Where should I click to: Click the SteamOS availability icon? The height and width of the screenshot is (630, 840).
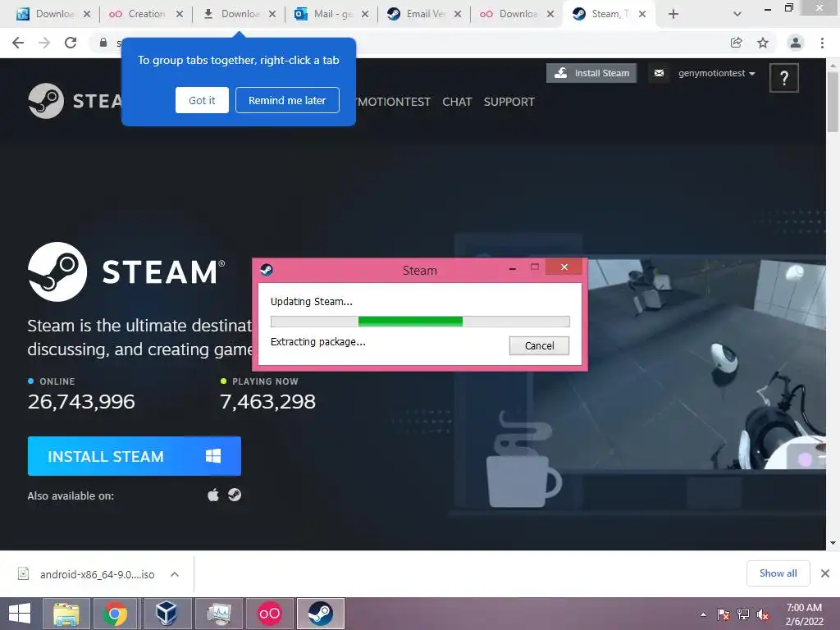click(x=234, y=495)
